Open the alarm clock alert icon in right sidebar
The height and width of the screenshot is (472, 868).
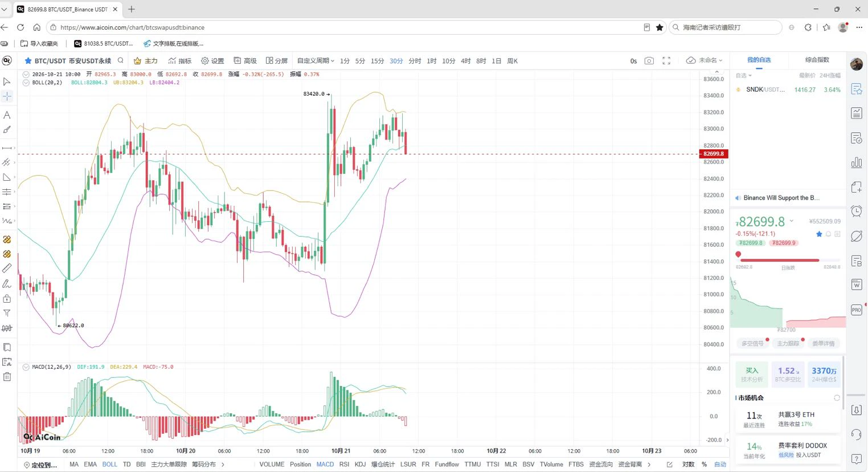(856, 211)
